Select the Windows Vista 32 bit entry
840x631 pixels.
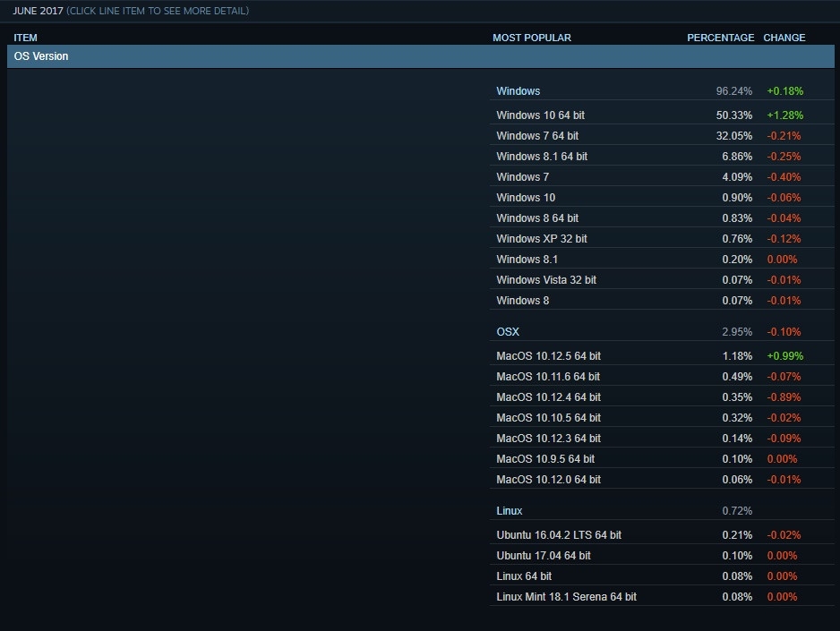[x=662, y=280]
